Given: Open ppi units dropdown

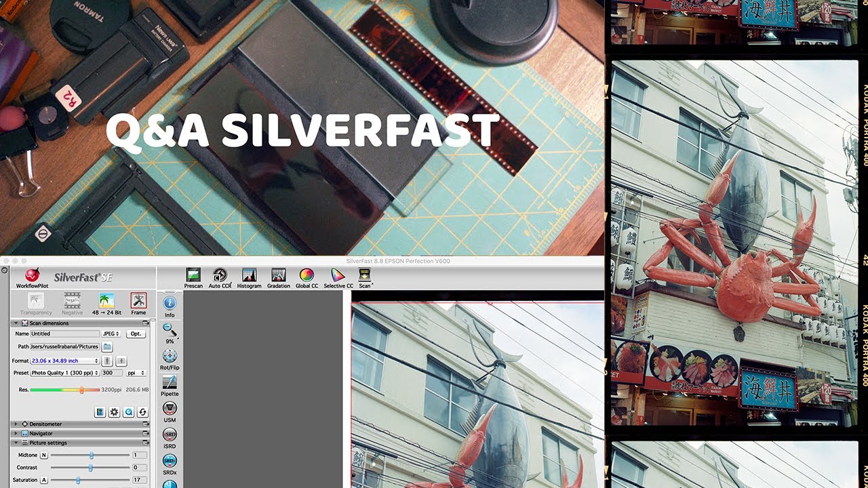Looking at the screenshot, I should [x=136, y=373].
